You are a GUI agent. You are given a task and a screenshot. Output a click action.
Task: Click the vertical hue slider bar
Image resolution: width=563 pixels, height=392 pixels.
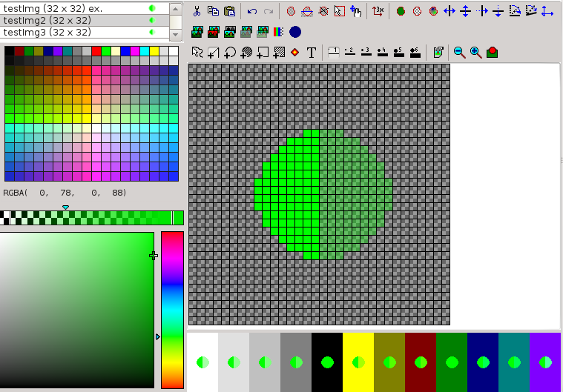[172, 309]
